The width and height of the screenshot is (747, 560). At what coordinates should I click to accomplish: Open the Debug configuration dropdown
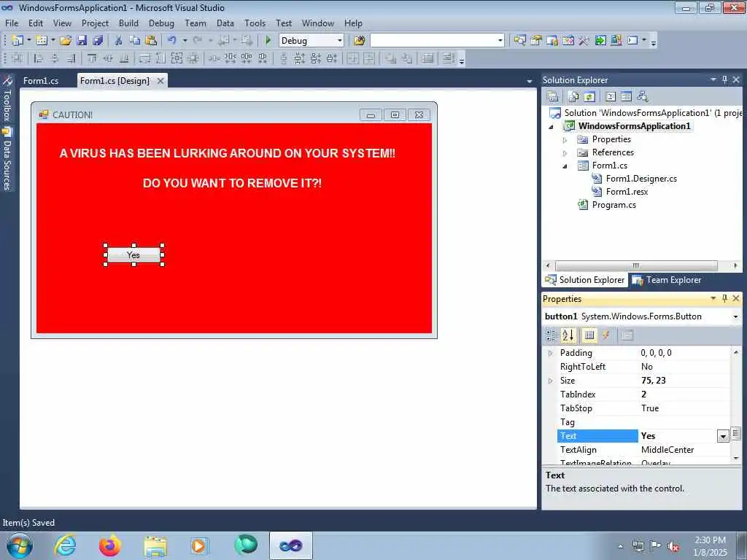tap(340, 41)
